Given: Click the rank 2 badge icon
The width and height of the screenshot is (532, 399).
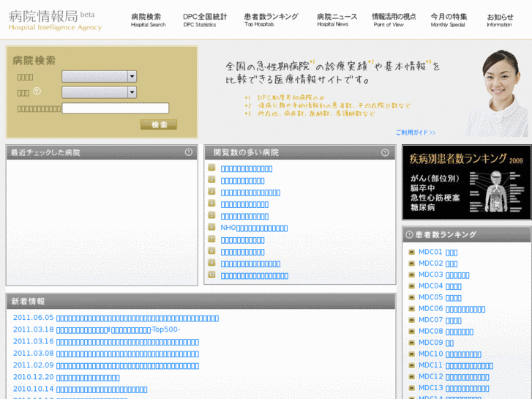Looking at the screenshot, I should [211, 179].
